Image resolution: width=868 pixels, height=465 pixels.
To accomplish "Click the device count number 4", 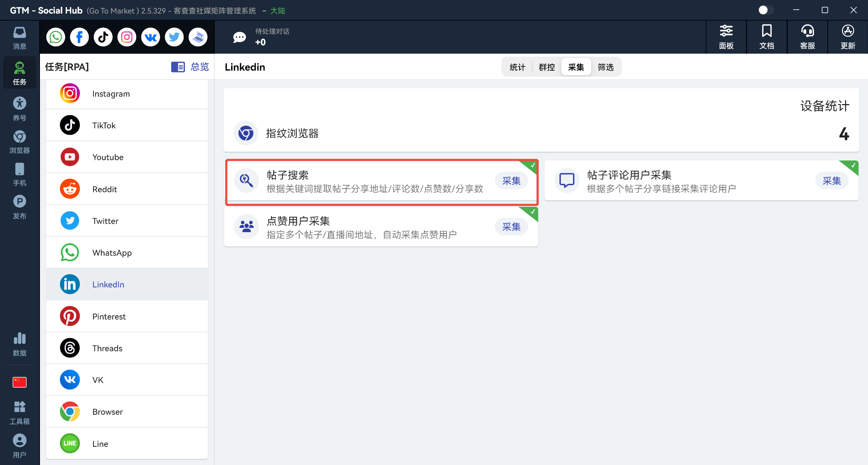I will point(844,134).
